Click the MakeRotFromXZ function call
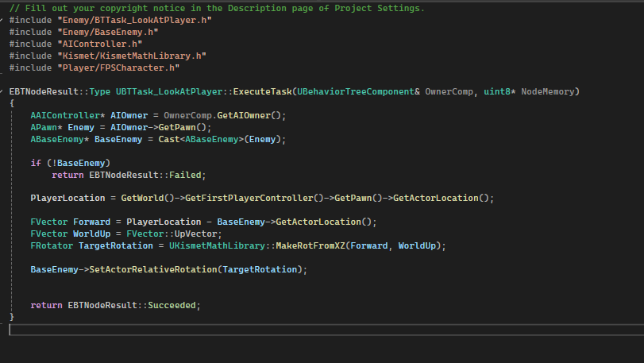The image size is (644, 363). (309, 246)
